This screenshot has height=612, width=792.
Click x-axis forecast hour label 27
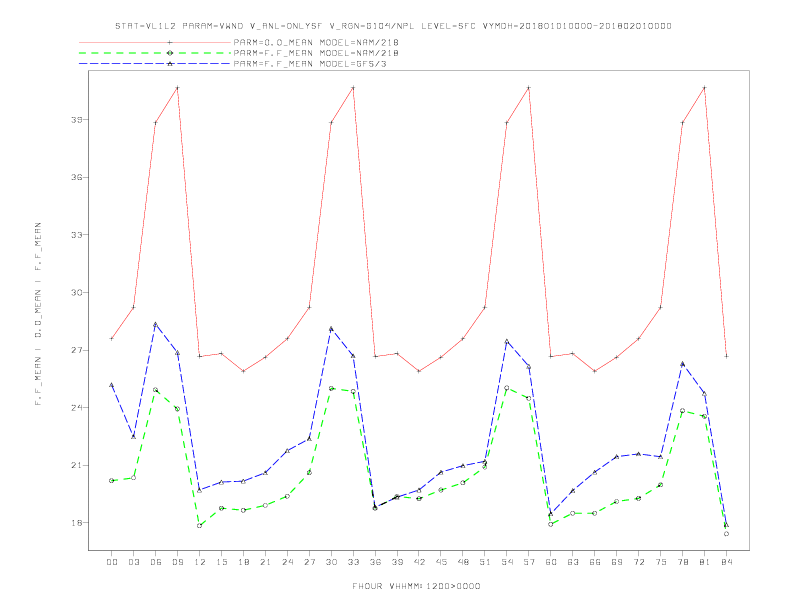click(x=309, y=562)
